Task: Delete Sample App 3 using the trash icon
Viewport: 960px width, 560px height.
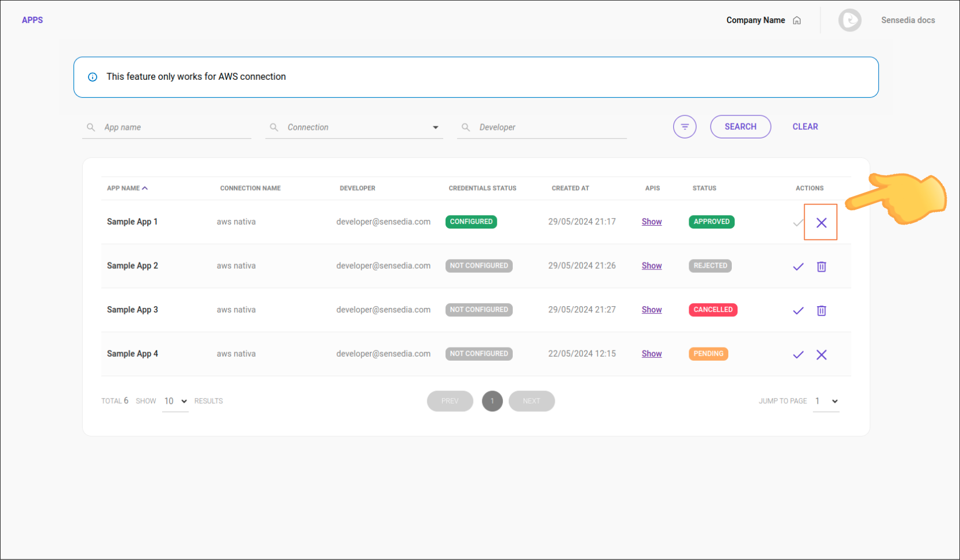Action: 821,310
